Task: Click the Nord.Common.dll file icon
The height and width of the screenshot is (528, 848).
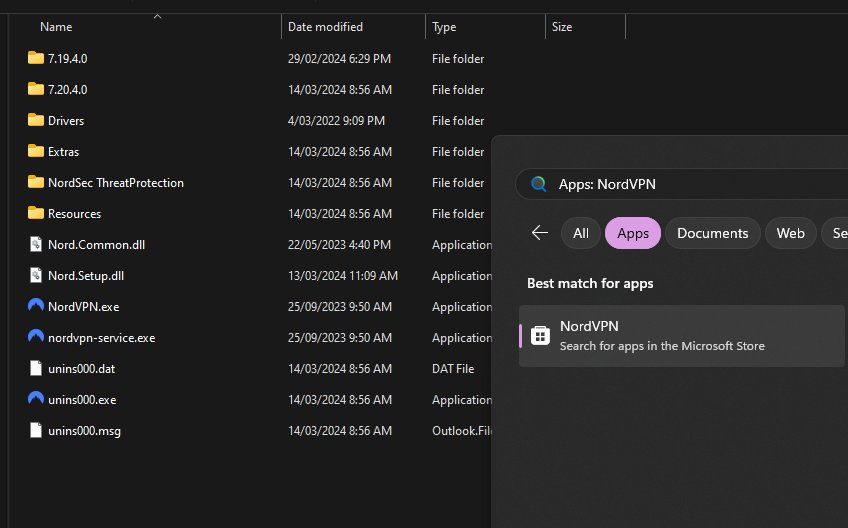Action: click(x=36, y=244)
